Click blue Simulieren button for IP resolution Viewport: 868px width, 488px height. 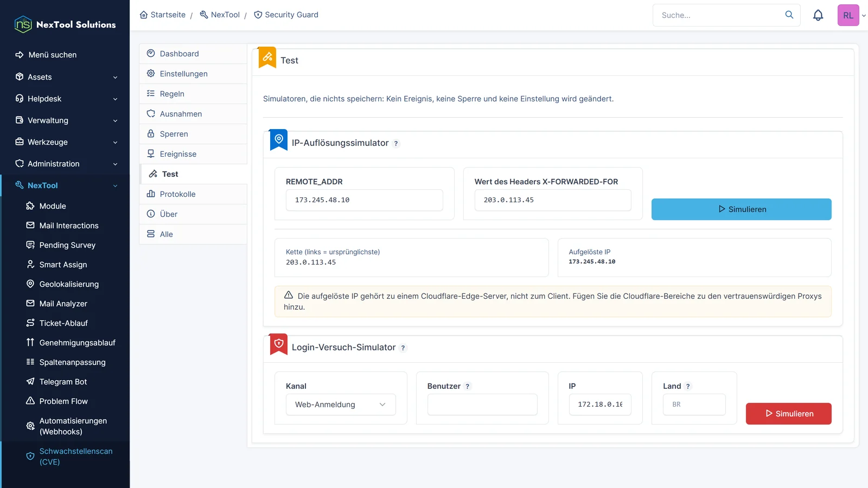point(741,209)
